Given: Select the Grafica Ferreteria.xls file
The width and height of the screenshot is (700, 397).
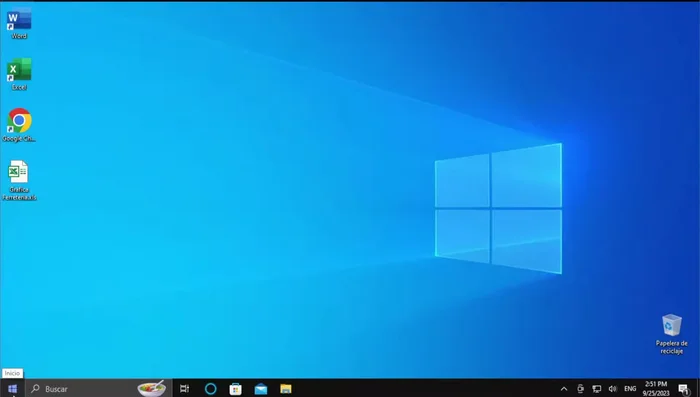Looking at the screenshot, I should pos(19,180).
